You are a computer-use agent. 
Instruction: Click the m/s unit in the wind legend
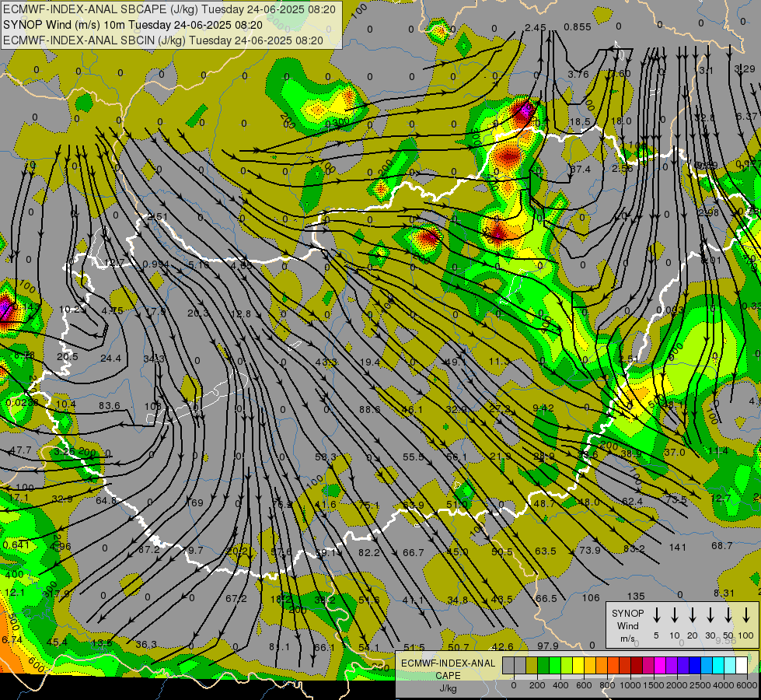point(628,639)
